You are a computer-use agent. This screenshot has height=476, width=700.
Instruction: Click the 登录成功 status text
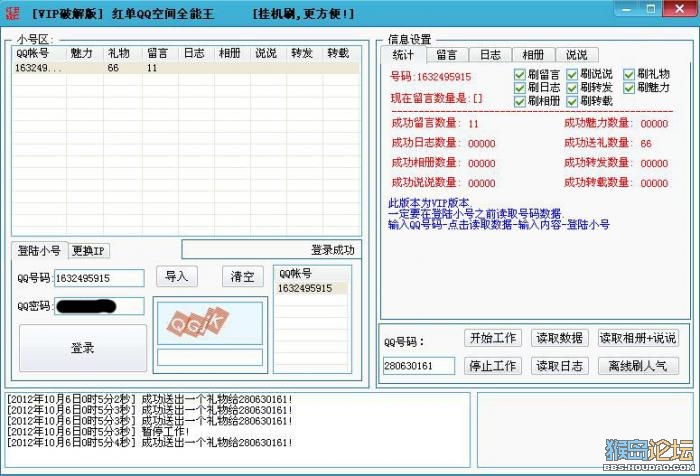[333, 251]
